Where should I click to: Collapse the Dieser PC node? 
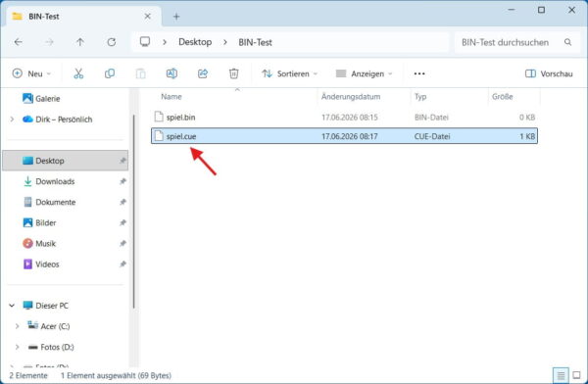pos(12,306)
